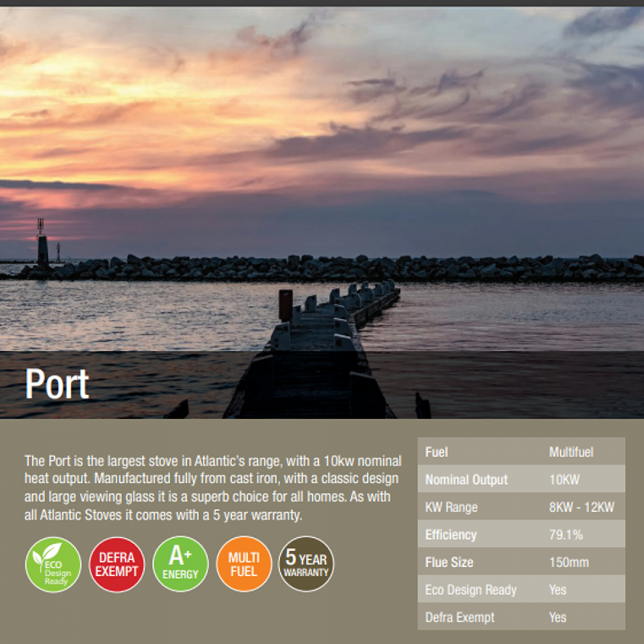The width and height of the screenshot is (644, 644).
Task: Click the 79.1% value
Action: click(x=566, y=535)
